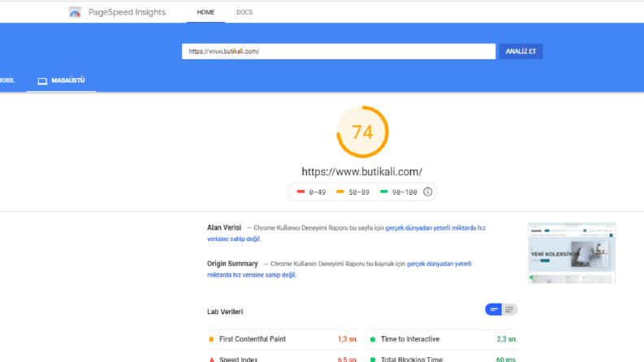Click the https://www.butikali.com/ heading below the score
This screenshot has width=644, height=362.
coord(362,171)
